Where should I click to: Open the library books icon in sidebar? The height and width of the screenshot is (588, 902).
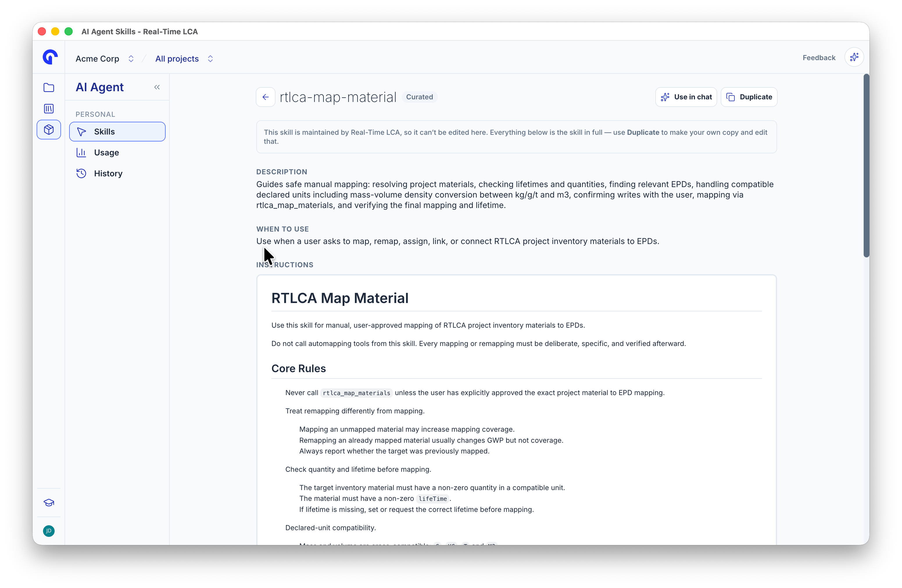point(49,109)
